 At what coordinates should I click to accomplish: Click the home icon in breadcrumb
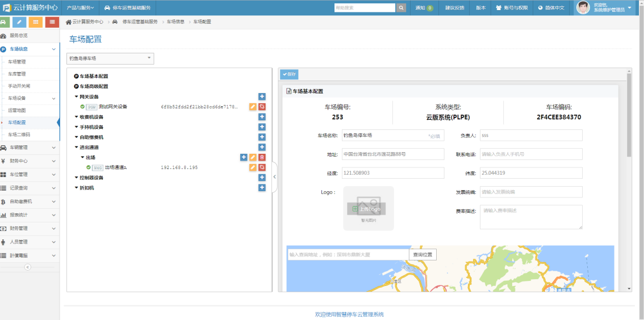pos(69,22)
